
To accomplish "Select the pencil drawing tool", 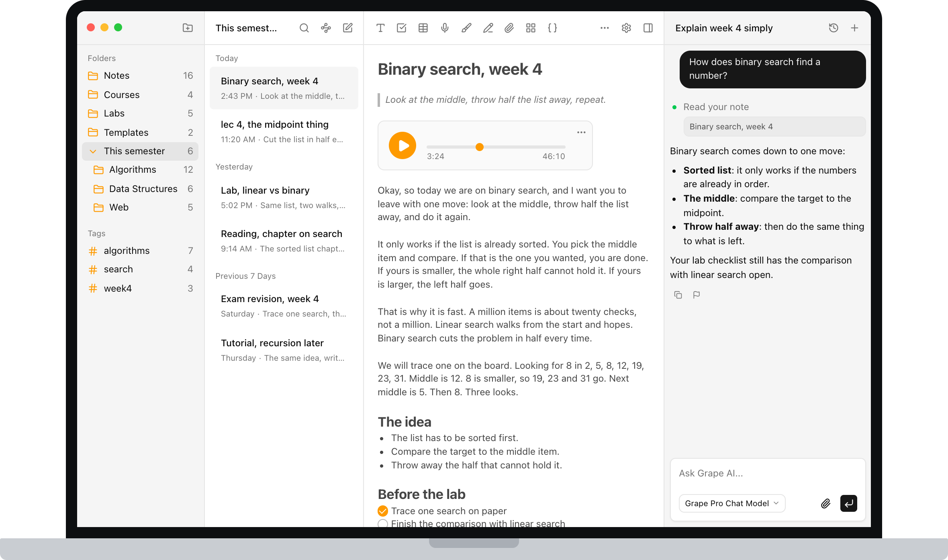I will (488, 28).
